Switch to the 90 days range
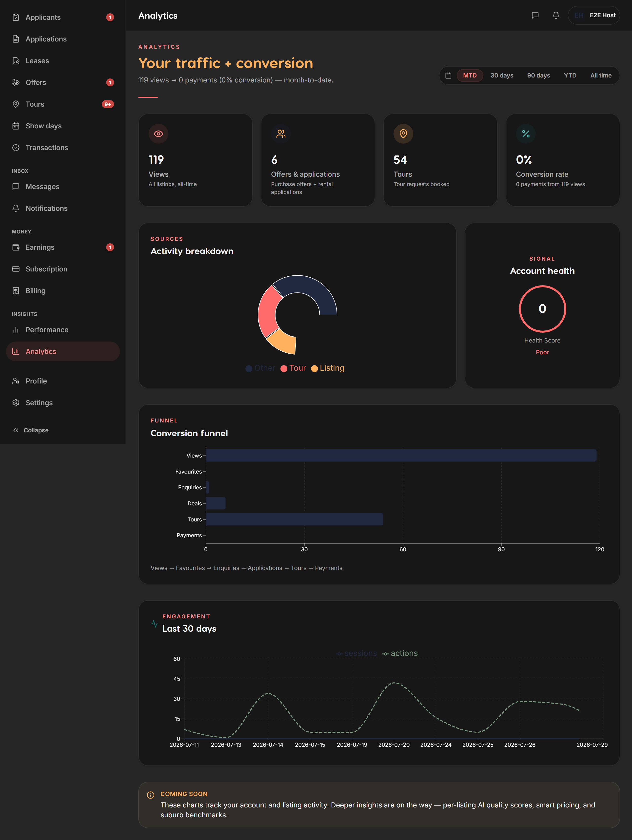 [x=538, y=76]
